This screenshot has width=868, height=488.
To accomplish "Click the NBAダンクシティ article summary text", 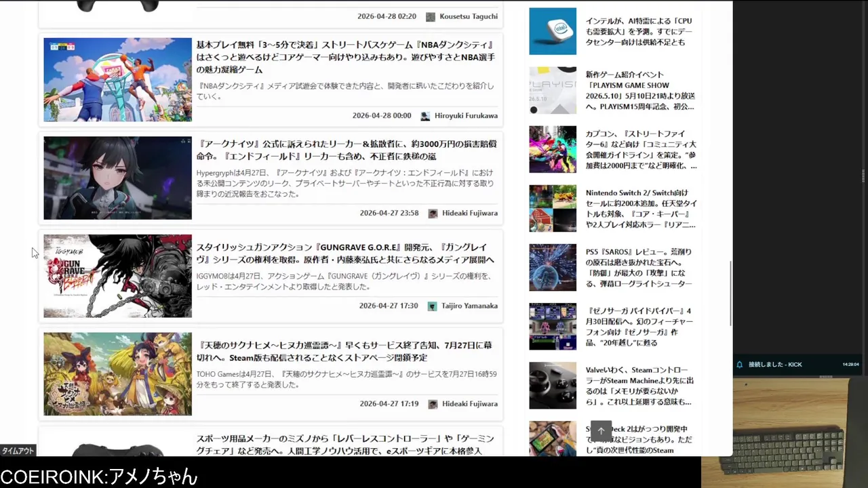I will [346, 91].
